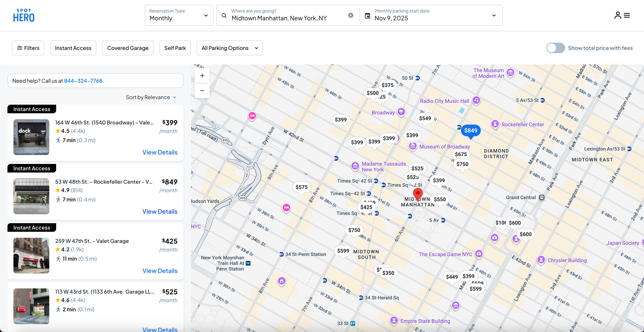Open the 259 W 47th St garage thumbnail

pyautogui.click(x=31, y=255)
